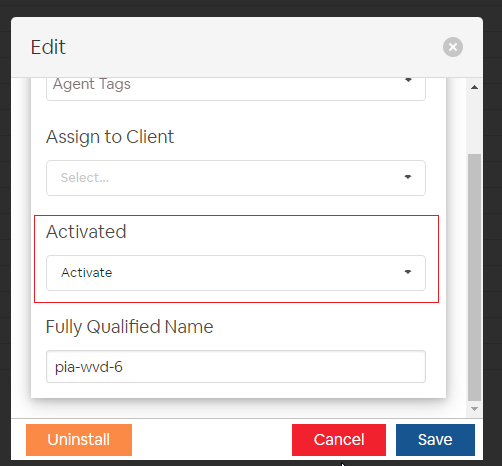Click the scrollbar track above the thumb

click(474, 123)
